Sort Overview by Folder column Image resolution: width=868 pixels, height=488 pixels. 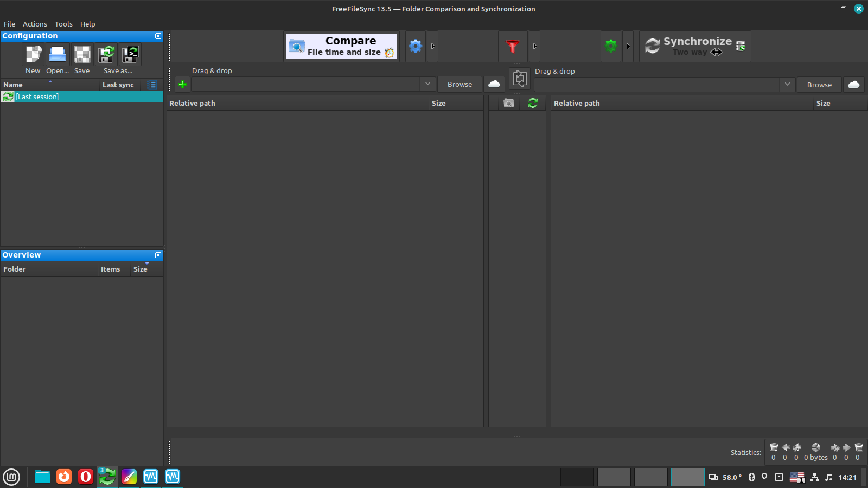(49, 269)
